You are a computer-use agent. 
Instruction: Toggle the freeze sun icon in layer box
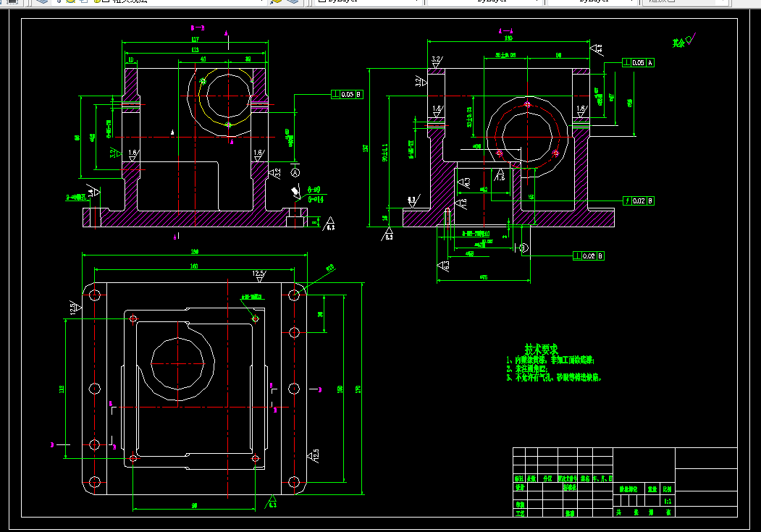[x=70, y=1]
